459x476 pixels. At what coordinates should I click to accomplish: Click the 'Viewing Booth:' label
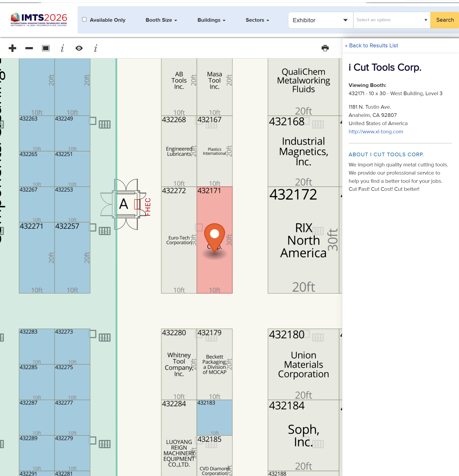[368, 85]
